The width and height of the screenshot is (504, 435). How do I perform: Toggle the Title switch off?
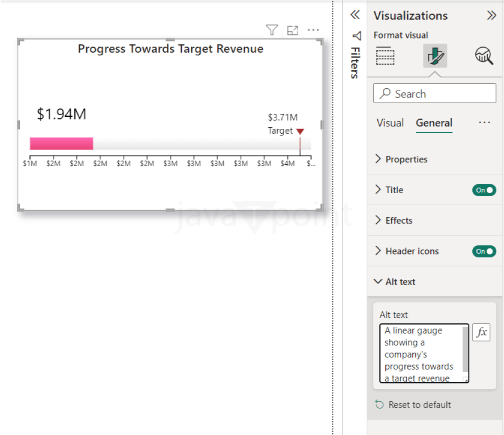point(484,190)
